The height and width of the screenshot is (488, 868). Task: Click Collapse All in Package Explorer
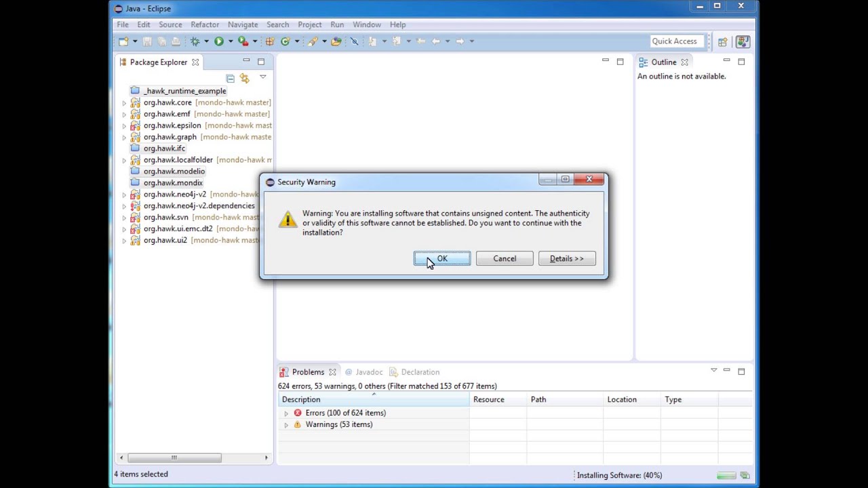point(230,79)
